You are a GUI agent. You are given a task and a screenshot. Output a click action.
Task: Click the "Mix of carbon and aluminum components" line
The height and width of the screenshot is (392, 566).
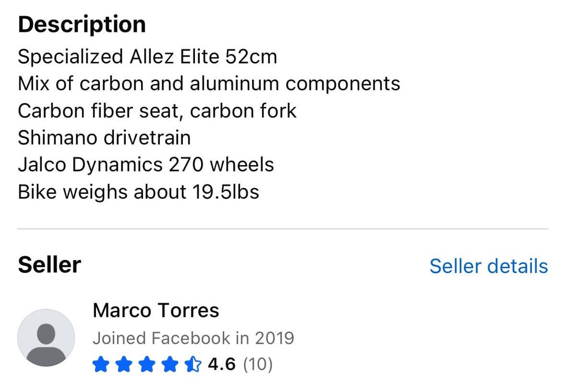[209, 84]
